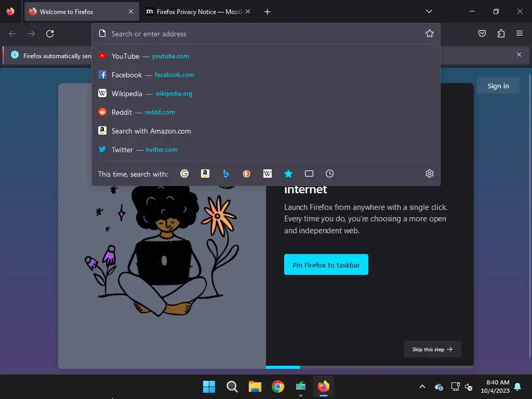Click Skip this step

(432, 349)
